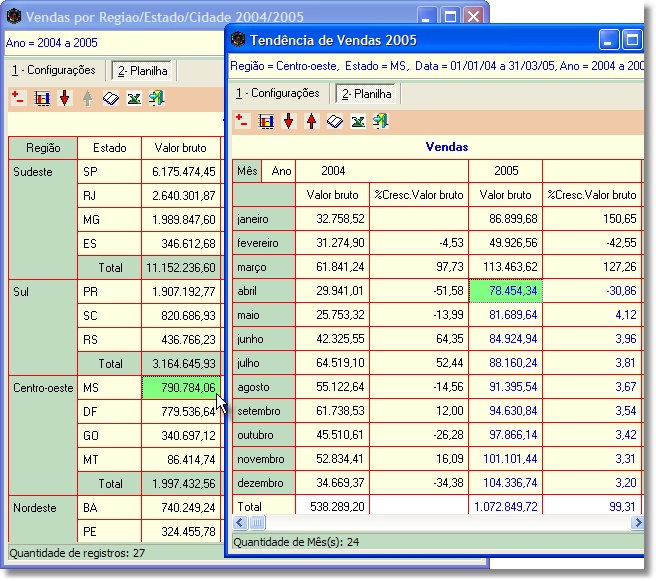Click Vendas por Regiao window title icon
The height and width of the screenshot is (581, 656).
click(14, 17)
